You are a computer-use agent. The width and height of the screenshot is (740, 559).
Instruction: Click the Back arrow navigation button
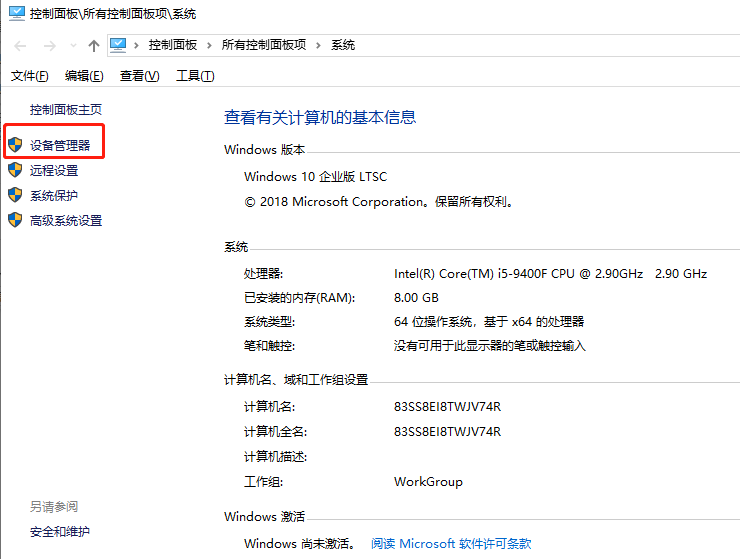[x=21, y=46]
